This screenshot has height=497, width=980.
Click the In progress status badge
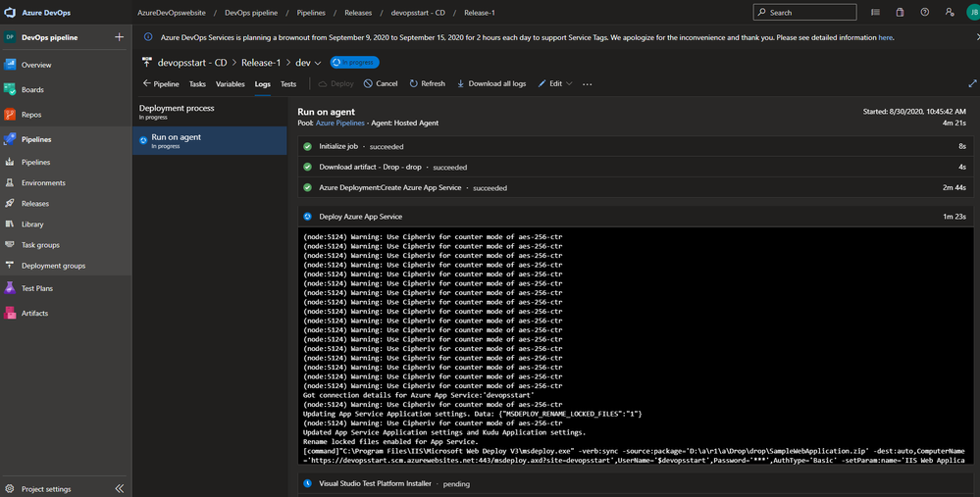pos(354,63)
